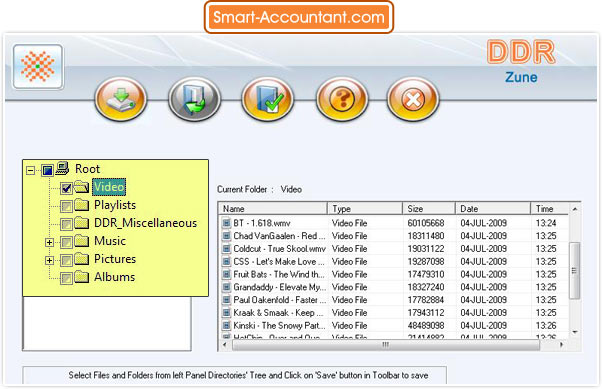Click the Exit X toolbar button
This screenshot has height=389, width=602.
pos(413,99)
